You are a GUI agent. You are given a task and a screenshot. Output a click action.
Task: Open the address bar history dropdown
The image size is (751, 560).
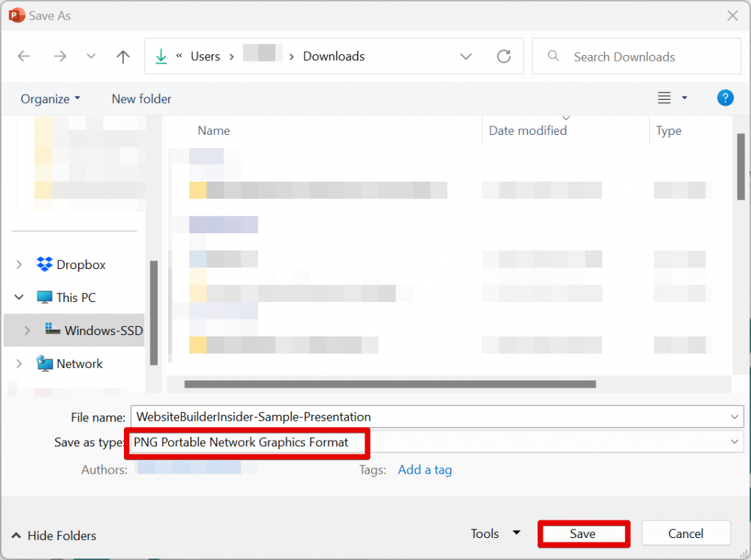click(466, 56)
